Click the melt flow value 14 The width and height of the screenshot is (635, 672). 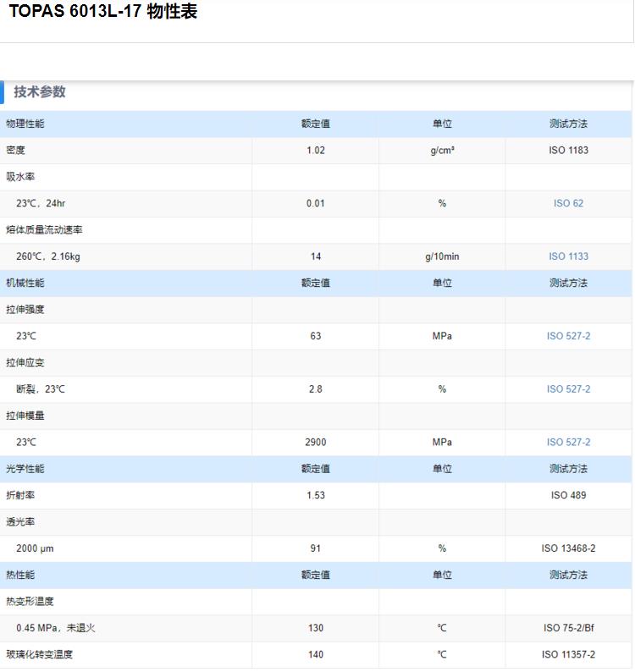pos(316,256)
